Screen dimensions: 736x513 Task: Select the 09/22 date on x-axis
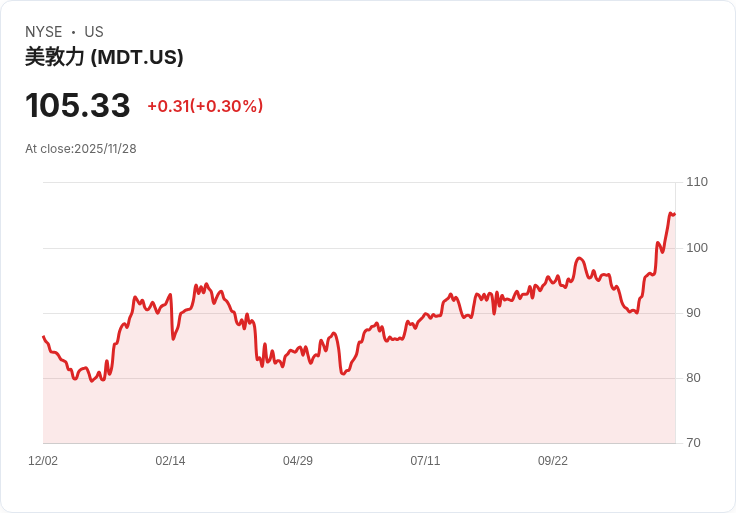point(553,461)
